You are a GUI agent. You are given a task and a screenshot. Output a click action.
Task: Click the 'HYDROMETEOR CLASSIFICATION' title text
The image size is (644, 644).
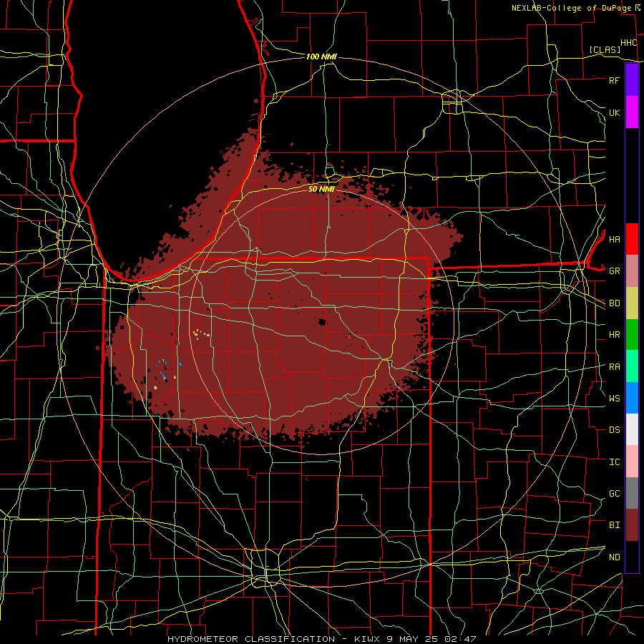click(251, 639)
